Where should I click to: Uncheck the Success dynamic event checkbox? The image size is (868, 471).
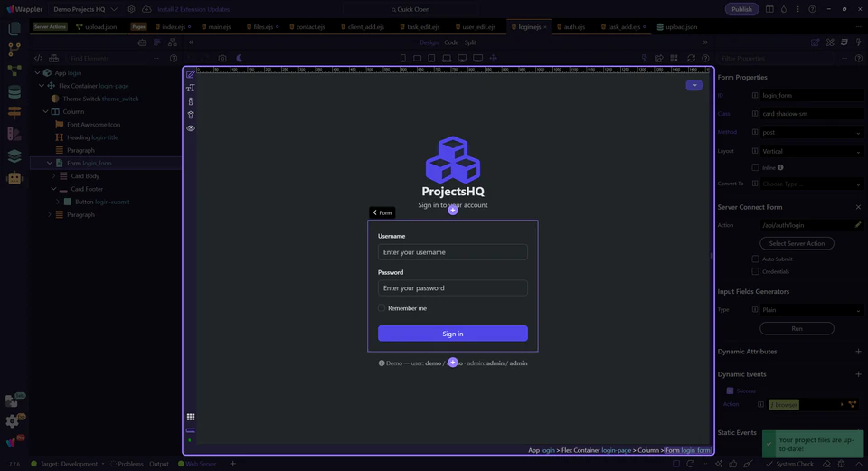pyautogui.click(x=731, y=391)
